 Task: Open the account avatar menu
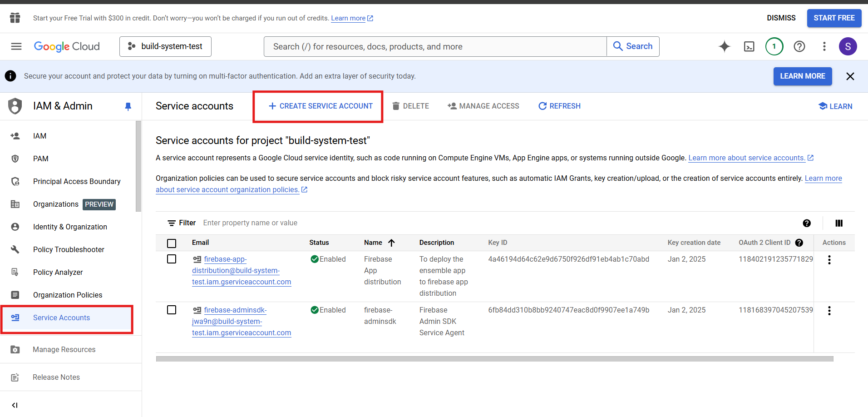tap(848, 46)
